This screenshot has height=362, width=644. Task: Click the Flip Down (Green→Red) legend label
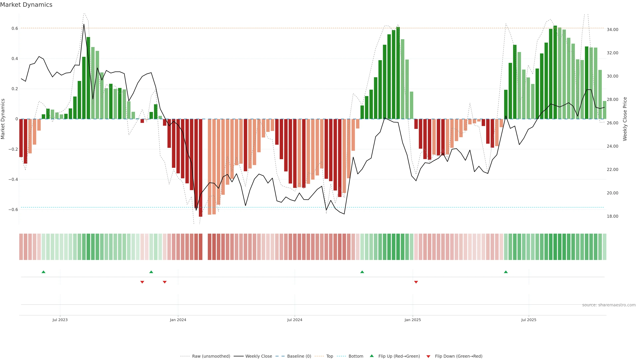pyautogui.click(x=459, y=356)
